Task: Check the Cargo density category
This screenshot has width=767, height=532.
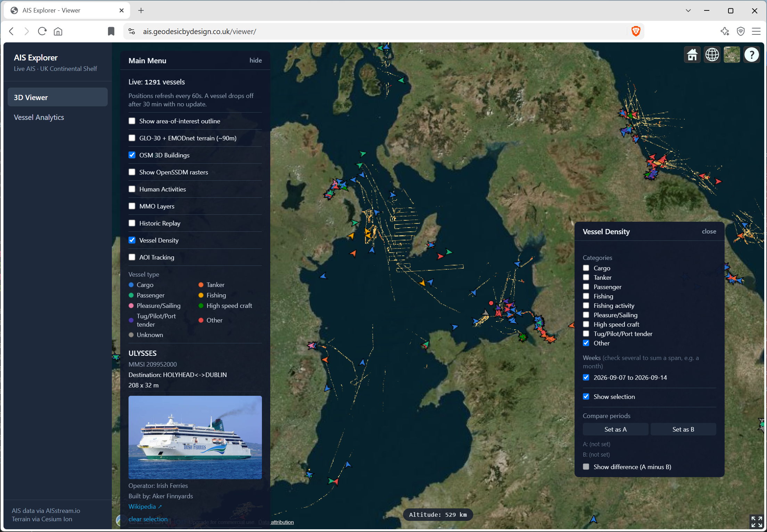Action: [x=586, y=268]
